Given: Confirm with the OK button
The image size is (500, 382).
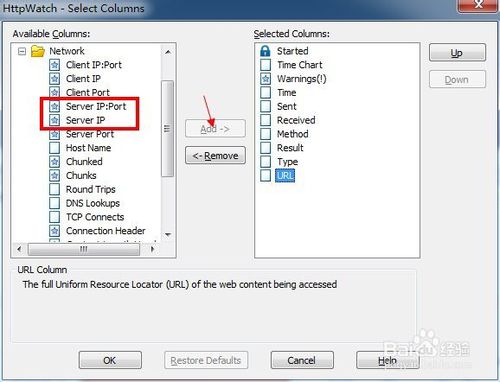Looking at the screenshot, I should tap(110, 360).
